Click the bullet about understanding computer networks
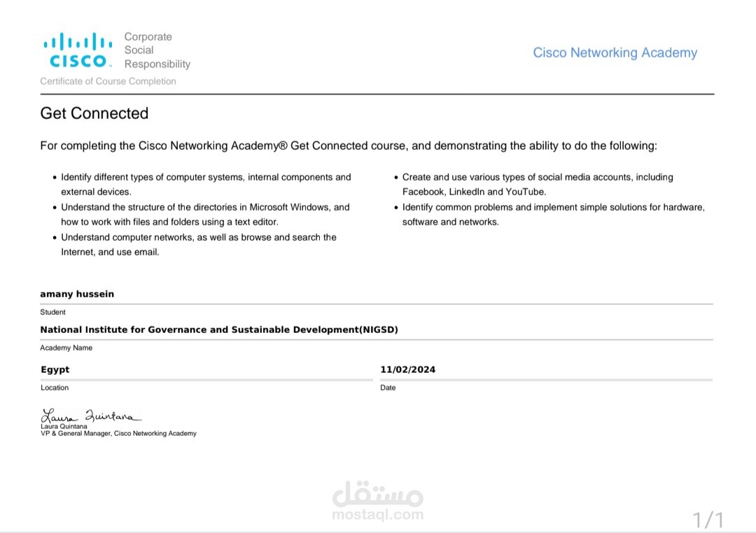This screenshot has height=533, width=756. (195, 244)
